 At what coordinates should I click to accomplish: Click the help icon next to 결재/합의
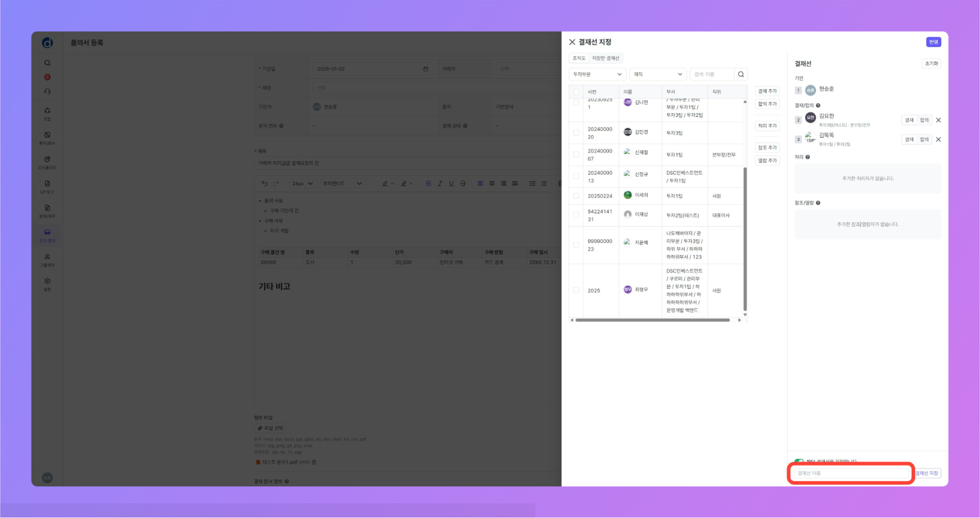click(818, 106)
